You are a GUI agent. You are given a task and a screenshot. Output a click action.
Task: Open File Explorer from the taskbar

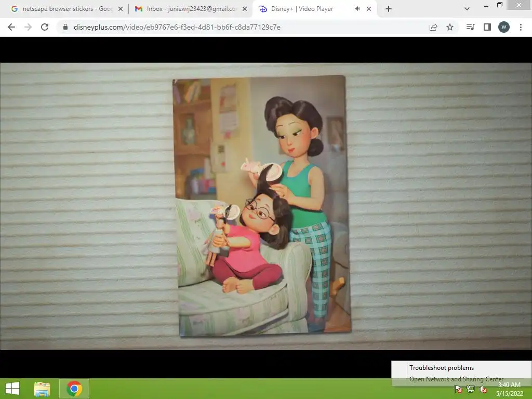pyautogui.click(x=42, y=389)
